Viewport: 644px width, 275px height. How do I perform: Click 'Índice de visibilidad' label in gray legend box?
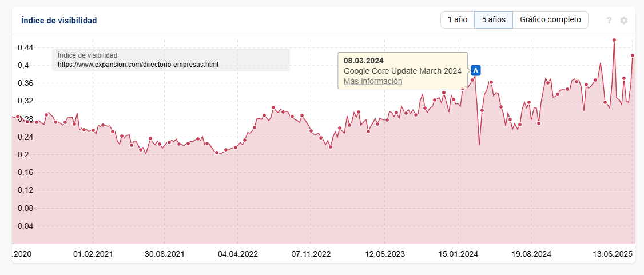click(88, 55)
